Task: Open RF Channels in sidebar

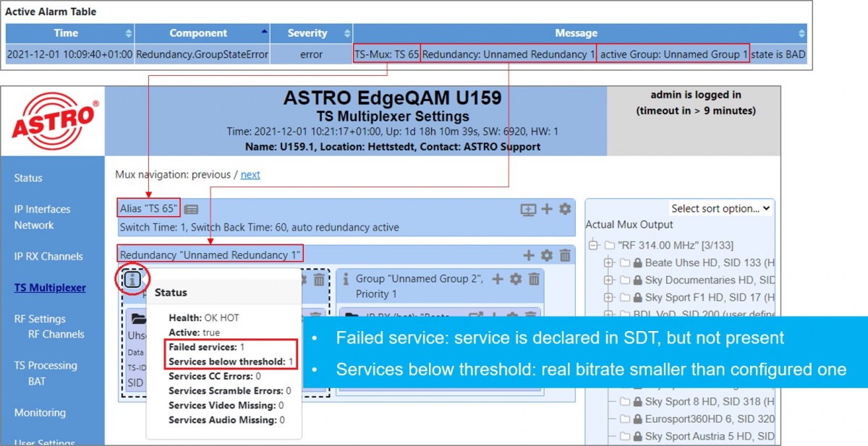Action: pos(56,334)
